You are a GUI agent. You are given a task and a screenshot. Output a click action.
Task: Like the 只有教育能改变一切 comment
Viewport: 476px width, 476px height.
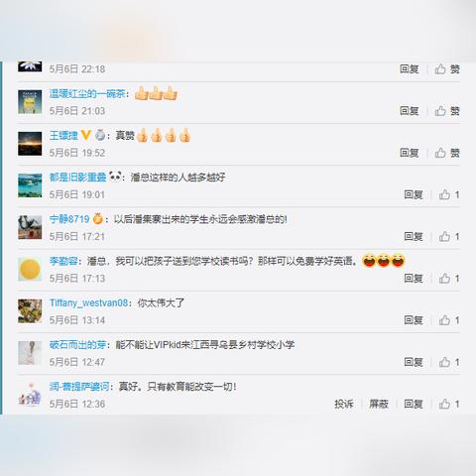pos(449,404)
